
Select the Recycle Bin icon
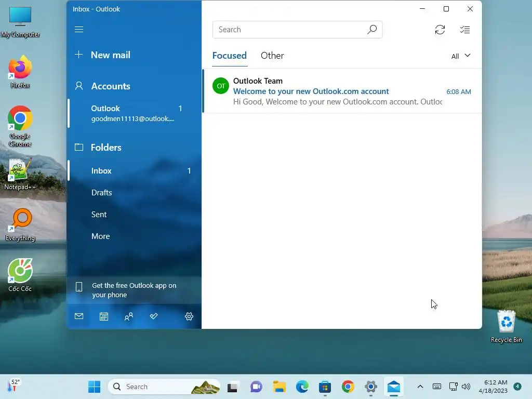(506, 326)
